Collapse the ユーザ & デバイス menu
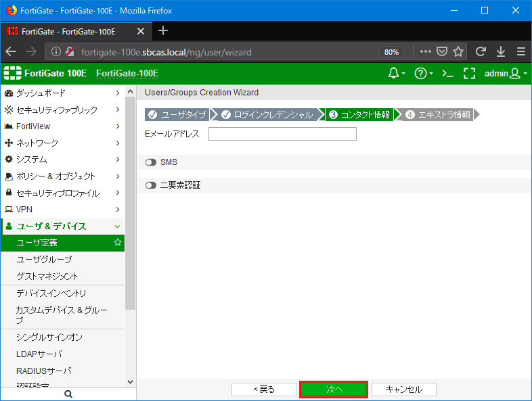Image resolution: width=532 pixels, height=401 pixels. [x=62, y=226]
